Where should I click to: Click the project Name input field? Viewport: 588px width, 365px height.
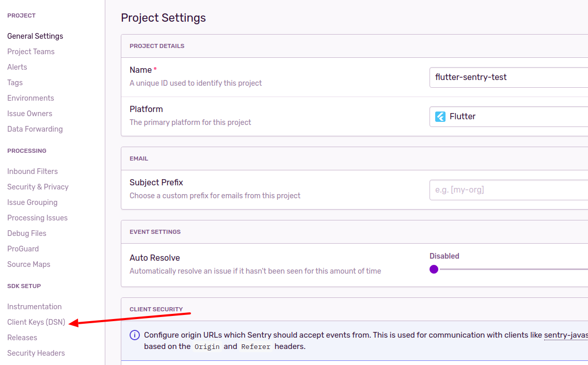point(508,77)
